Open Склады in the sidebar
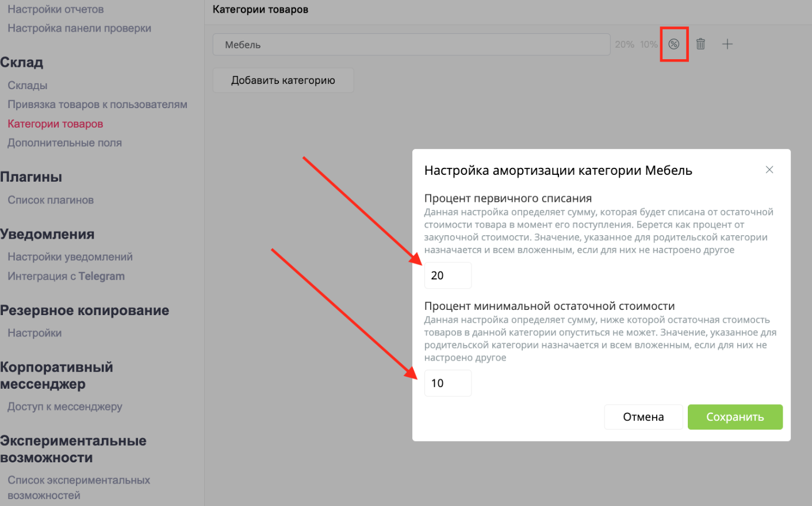The height and width of the screenshot is (506, 812). point(27,85)
